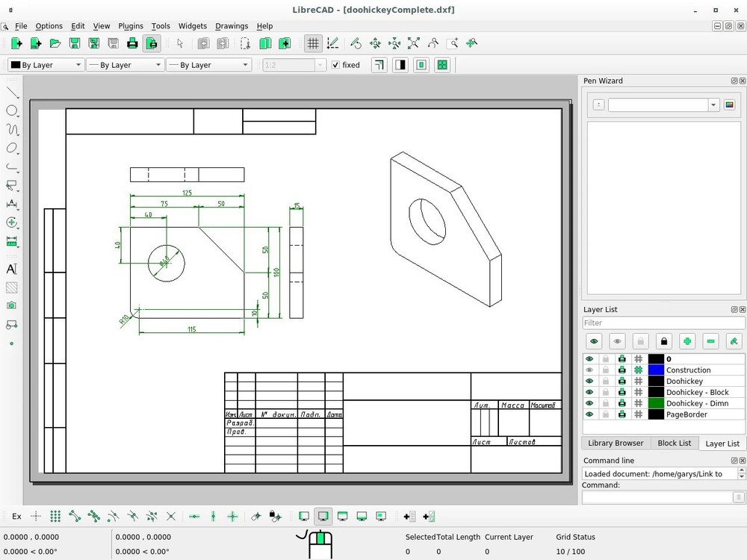
Task: Select the Hatch tool
Action: pos(12,287)
